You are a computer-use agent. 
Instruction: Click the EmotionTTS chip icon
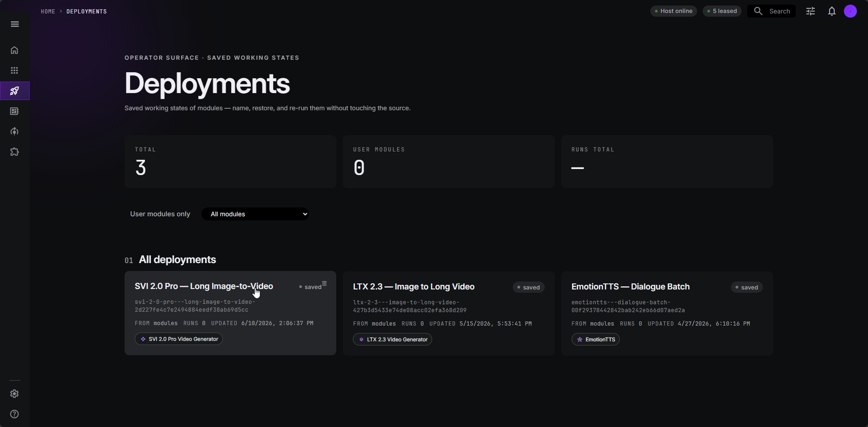579,339
